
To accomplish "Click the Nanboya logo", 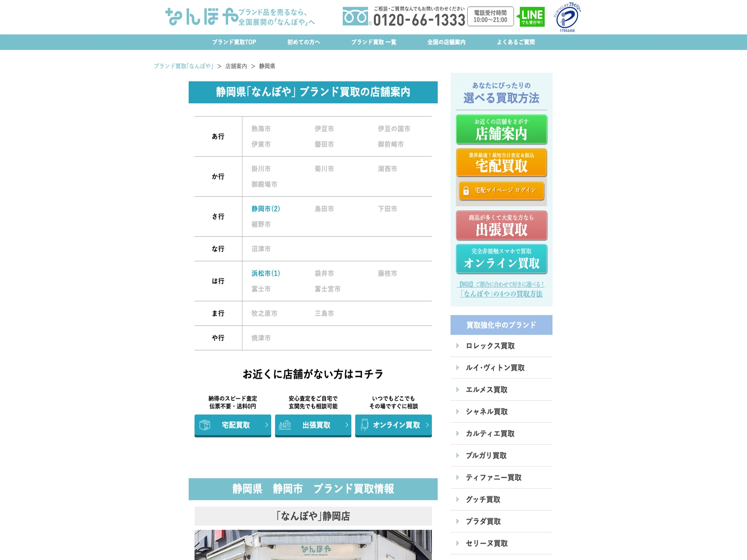I will tap(202, 17).
